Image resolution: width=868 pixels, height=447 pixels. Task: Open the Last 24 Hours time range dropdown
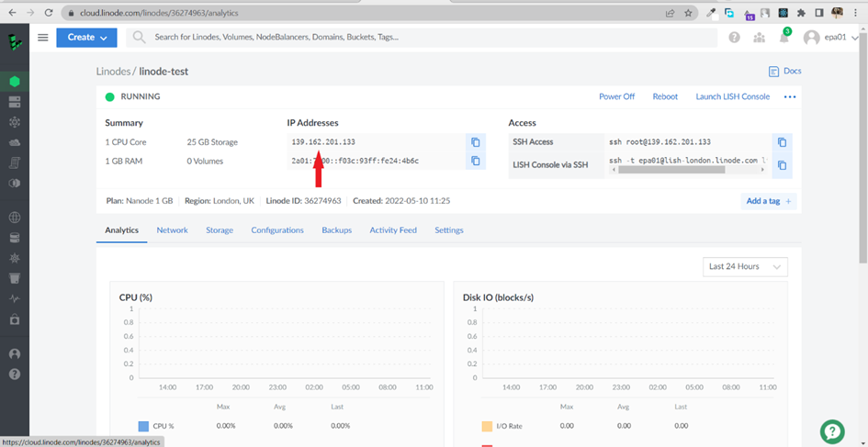745,267
